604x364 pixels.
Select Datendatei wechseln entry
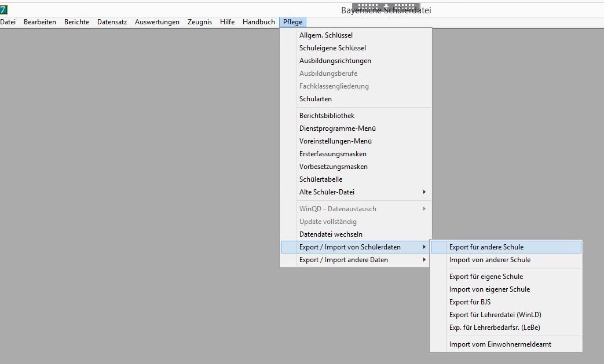click(x=356, y=234)
